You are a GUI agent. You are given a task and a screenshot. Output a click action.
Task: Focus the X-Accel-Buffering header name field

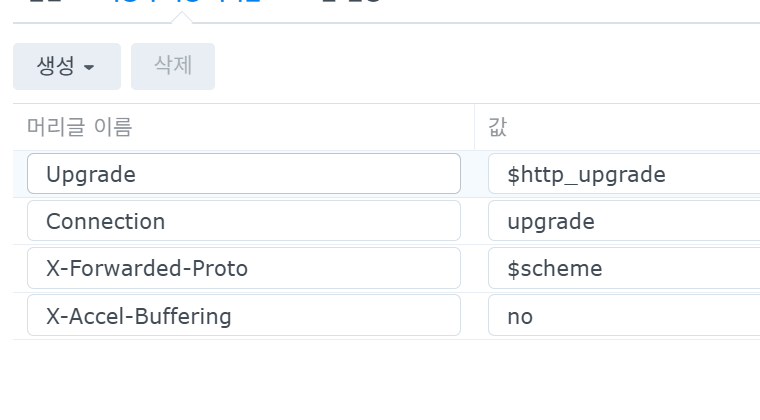pos(243,316)
